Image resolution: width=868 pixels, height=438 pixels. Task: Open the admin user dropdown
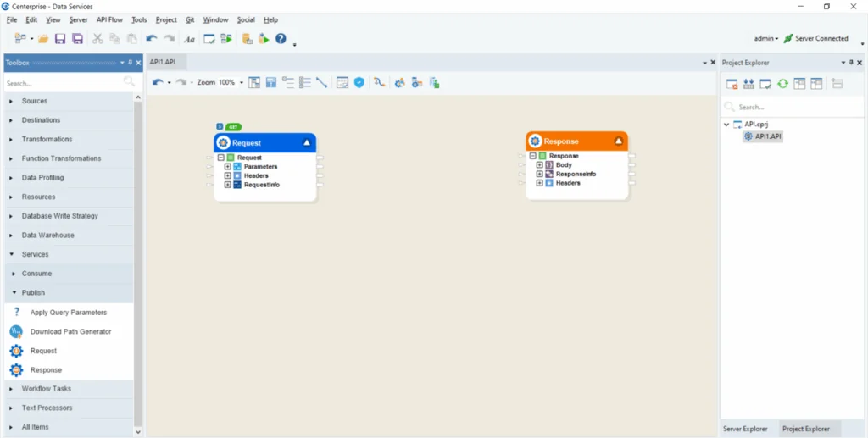[766, 39]
